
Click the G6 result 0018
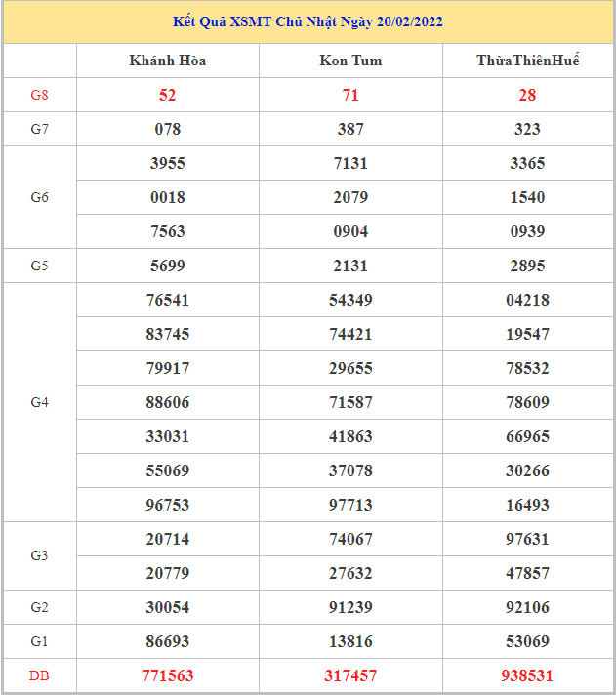(x=168, y=197)
